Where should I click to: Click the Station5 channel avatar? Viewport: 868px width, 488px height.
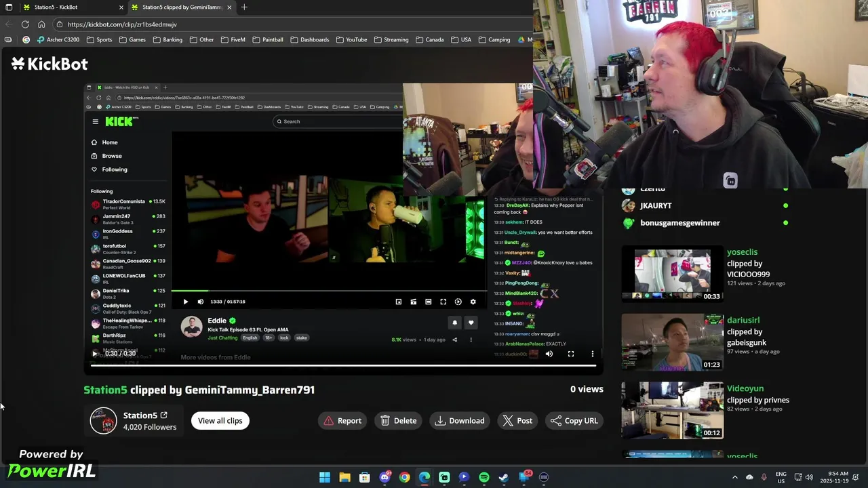104,421
